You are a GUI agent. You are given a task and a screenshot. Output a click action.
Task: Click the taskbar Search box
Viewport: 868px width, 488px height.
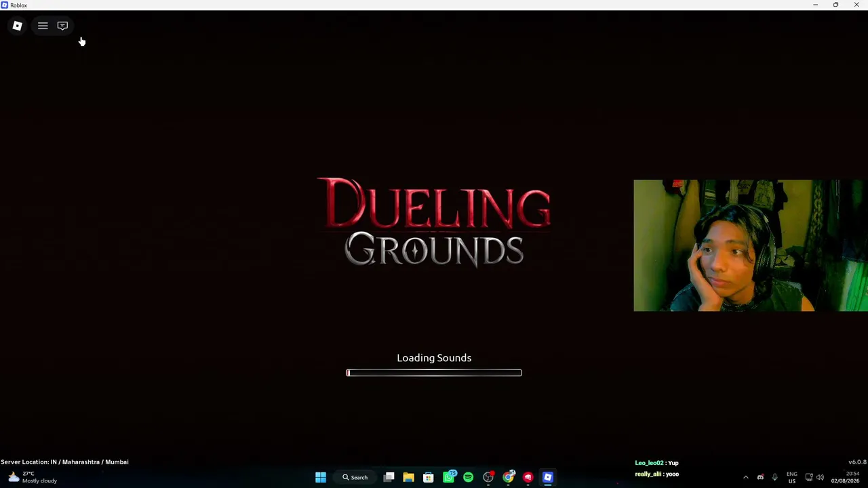coord(355,477)
